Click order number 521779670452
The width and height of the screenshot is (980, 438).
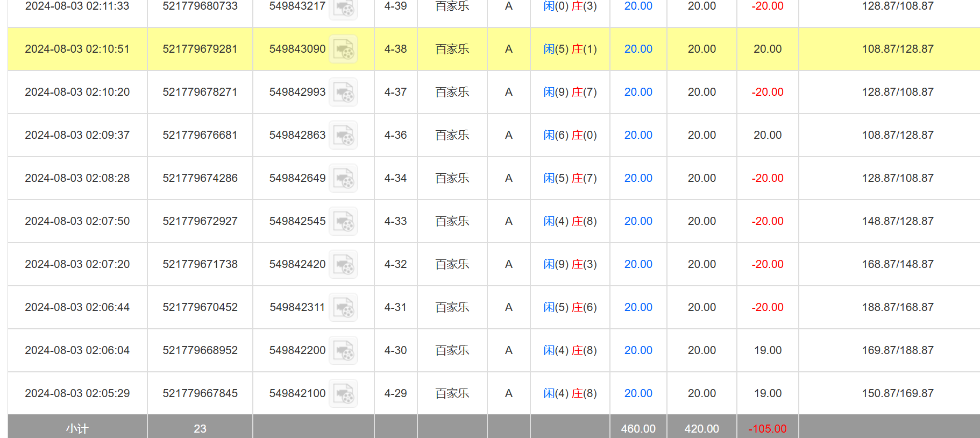[200, 307]
